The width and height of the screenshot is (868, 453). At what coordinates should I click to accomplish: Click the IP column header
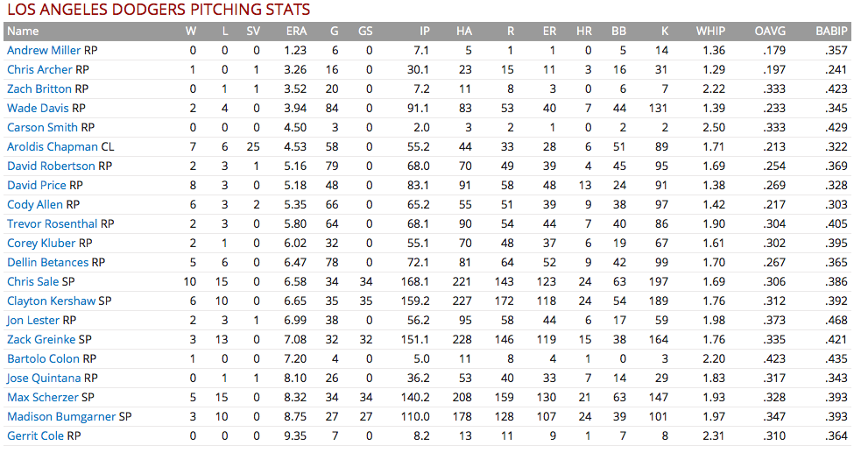423,31
